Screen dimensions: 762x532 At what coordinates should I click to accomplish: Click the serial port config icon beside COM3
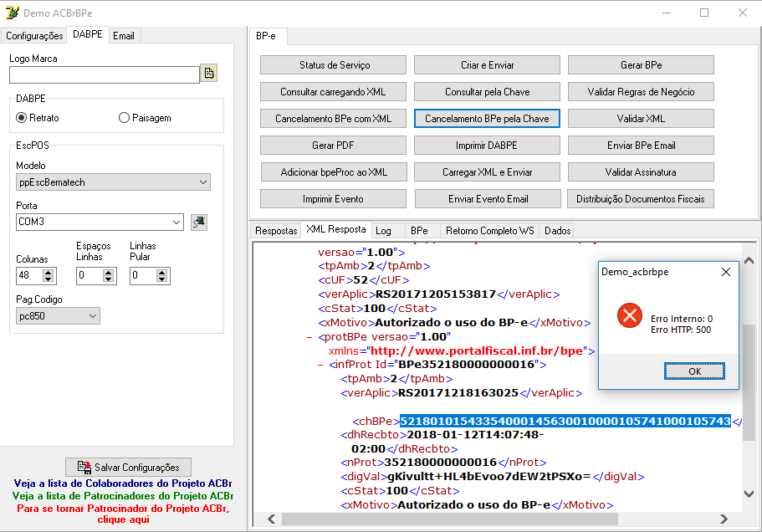click(199, 222)
